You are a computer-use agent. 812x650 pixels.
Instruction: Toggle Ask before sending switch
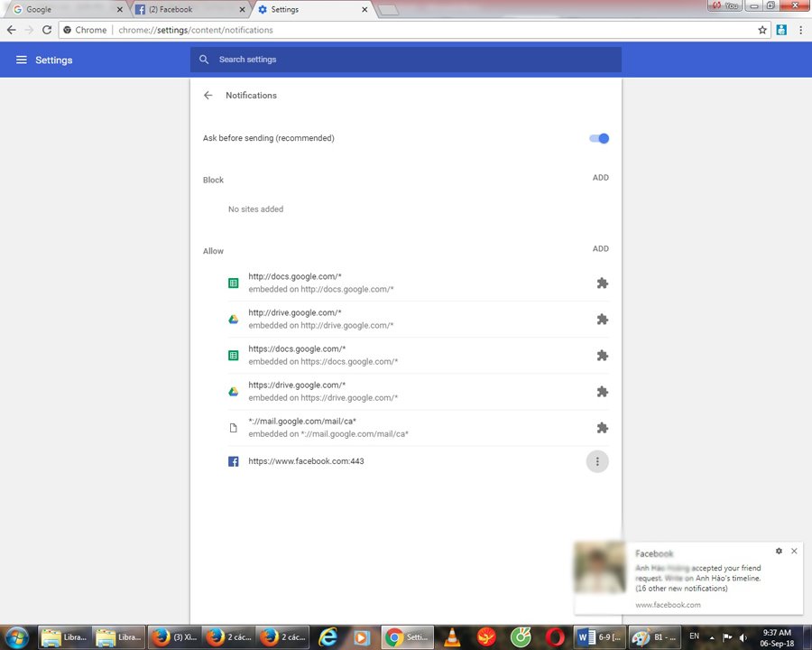coord(599,138)
